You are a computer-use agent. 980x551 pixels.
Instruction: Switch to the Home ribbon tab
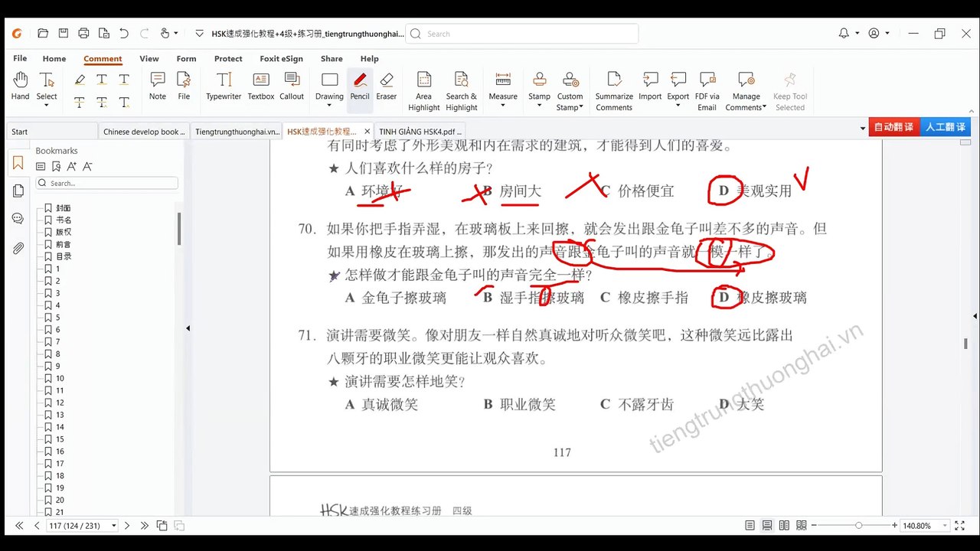(54, 59)
